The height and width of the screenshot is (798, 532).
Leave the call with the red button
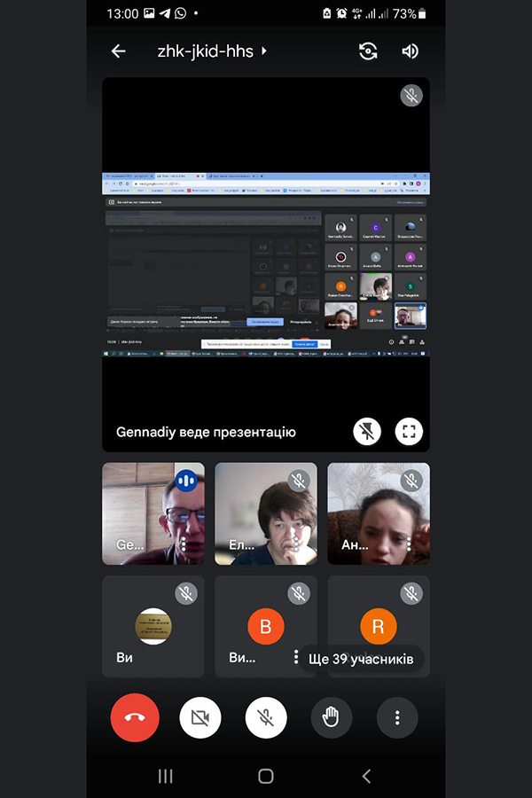point(135,717)
